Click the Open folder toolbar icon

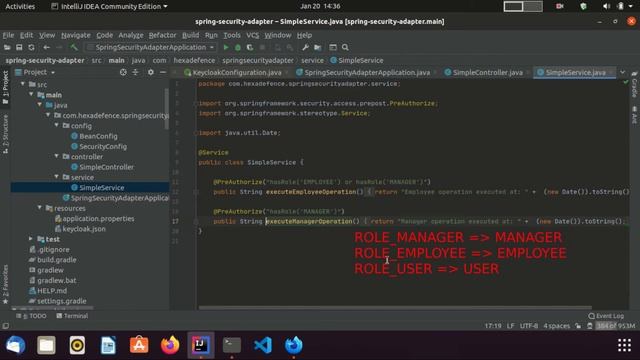pyautogui.click(x=7, y=47)
